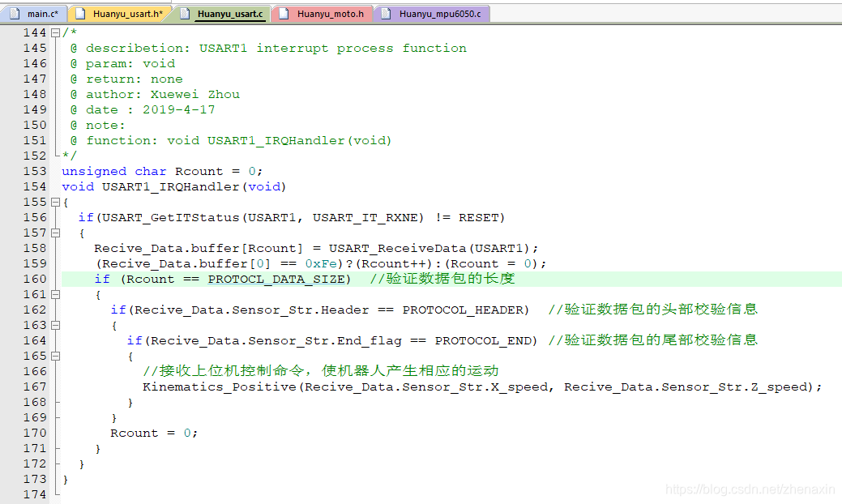This screenshot has width=842, height=504.
Task: Click the Kinematics_Positive function call
Action: coord(219,387)
